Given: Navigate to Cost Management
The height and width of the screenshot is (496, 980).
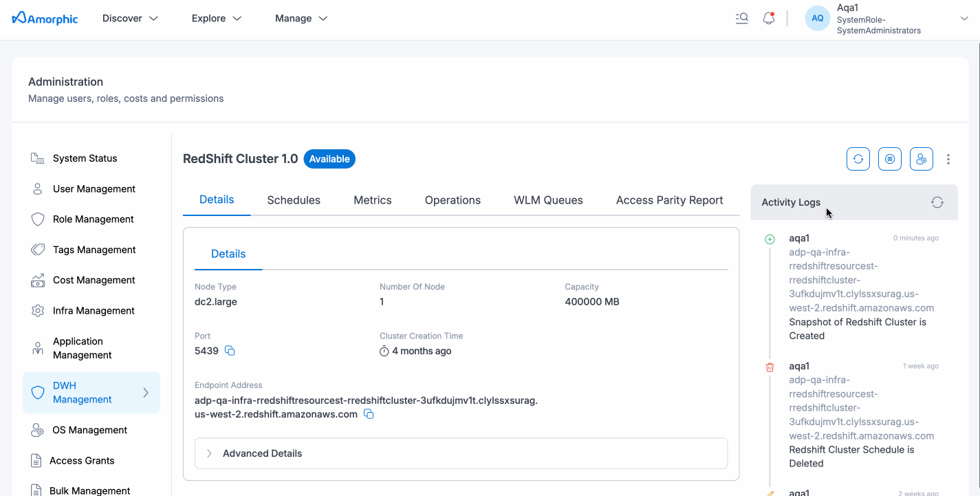Looking at the screenshot, I should coord(94,280).
